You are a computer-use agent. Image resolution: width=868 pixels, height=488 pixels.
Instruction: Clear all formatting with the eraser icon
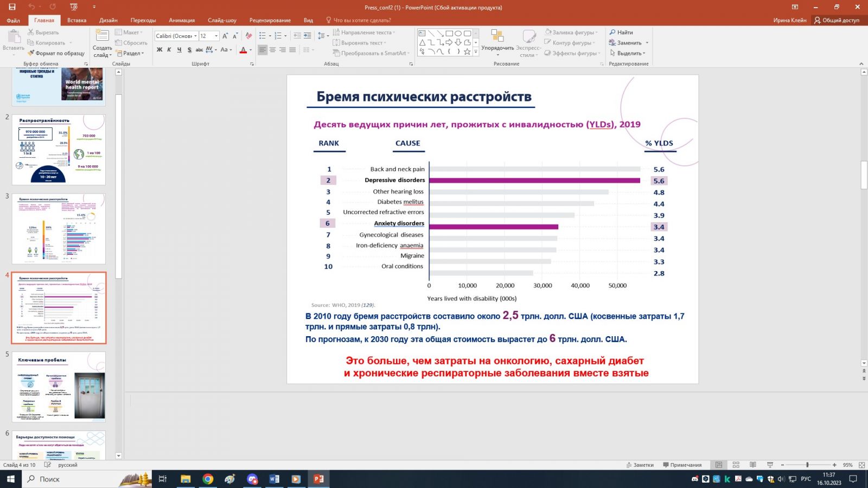[248, 36]
